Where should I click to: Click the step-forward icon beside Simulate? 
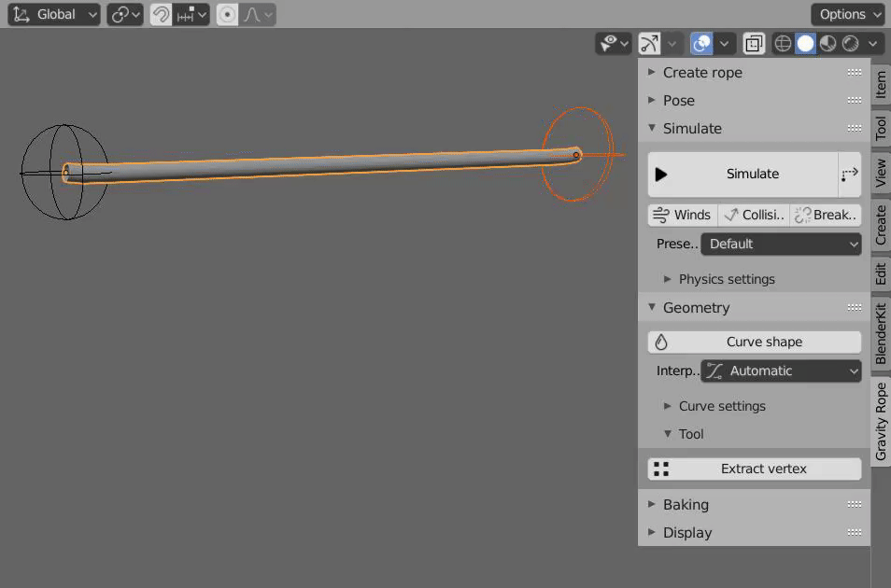tap(849, 175)
